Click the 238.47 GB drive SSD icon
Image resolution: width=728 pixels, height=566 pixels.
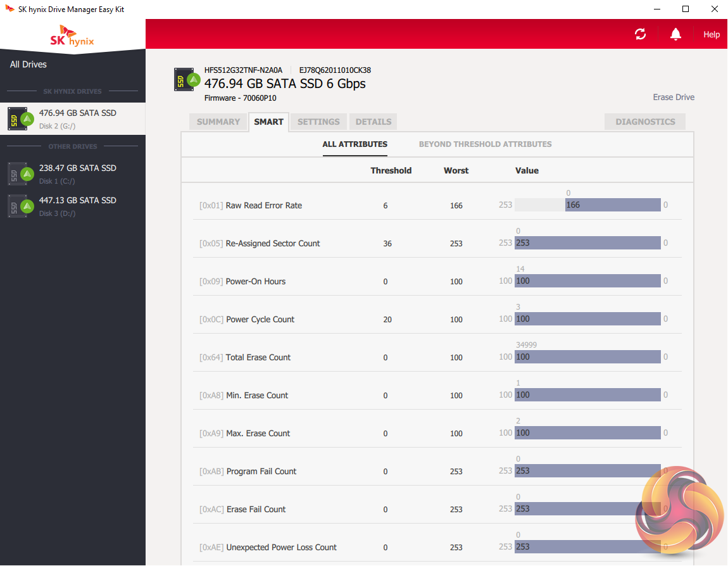pyautogui.click(x=20, y=173)
